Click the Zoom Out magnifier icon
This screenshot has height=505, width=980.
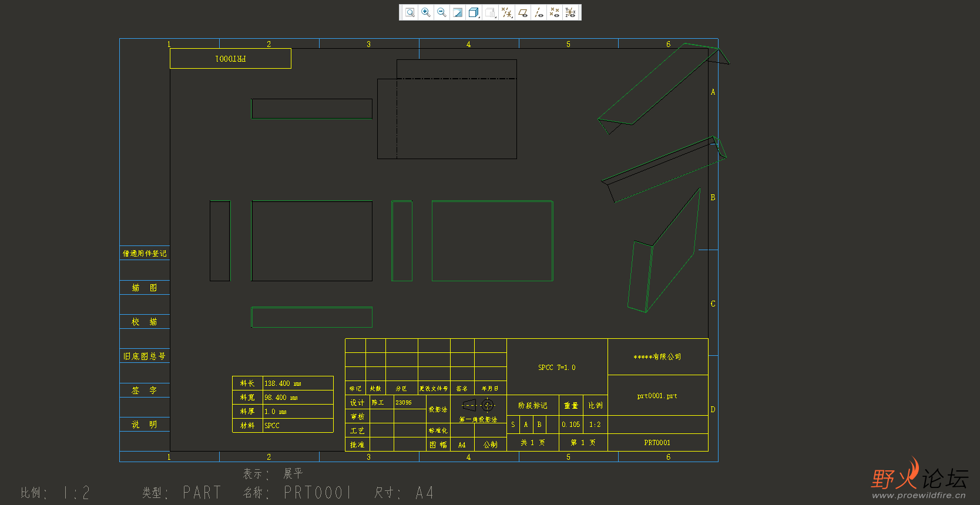tap(442, 12)
